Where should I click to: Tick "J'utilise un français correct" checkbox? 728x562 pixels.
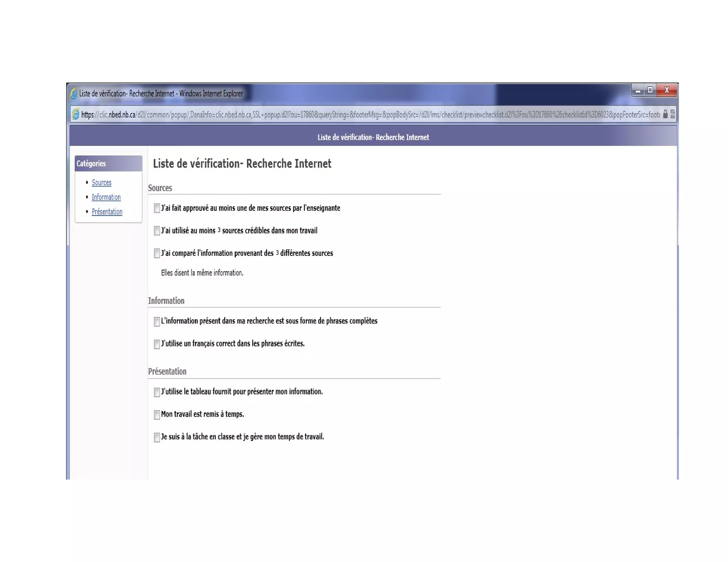coord(157,344)
